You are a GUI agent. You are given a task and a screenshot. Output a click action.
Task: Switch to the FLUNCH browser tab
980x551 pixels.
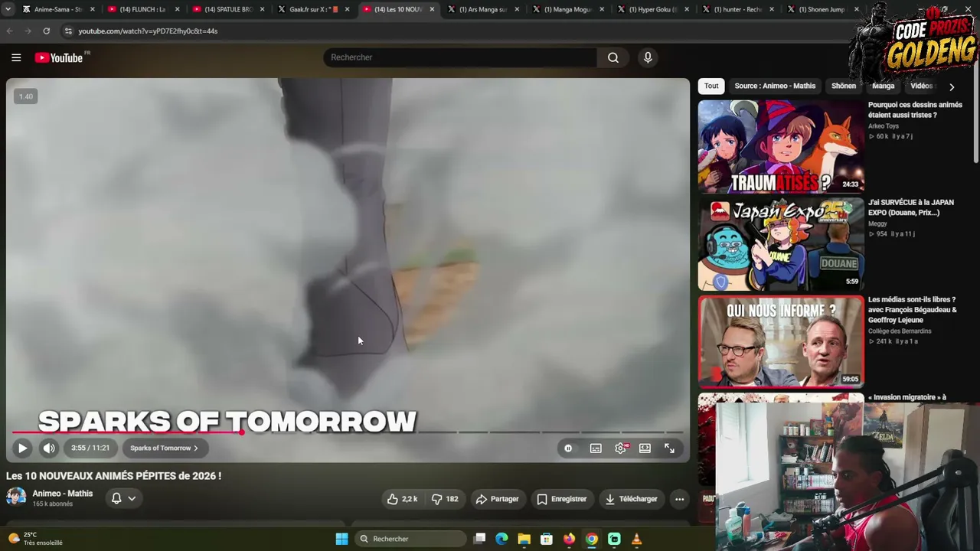142,9
